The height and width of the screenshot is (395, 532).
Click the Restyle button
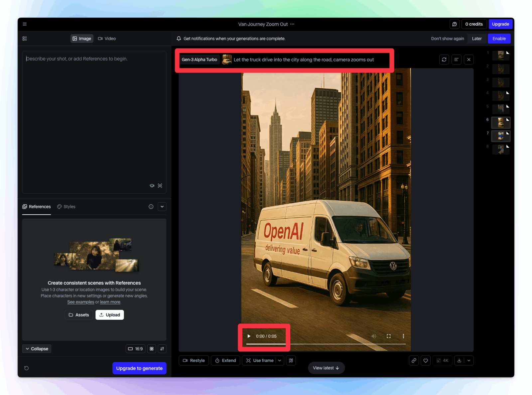coord(194,360)
